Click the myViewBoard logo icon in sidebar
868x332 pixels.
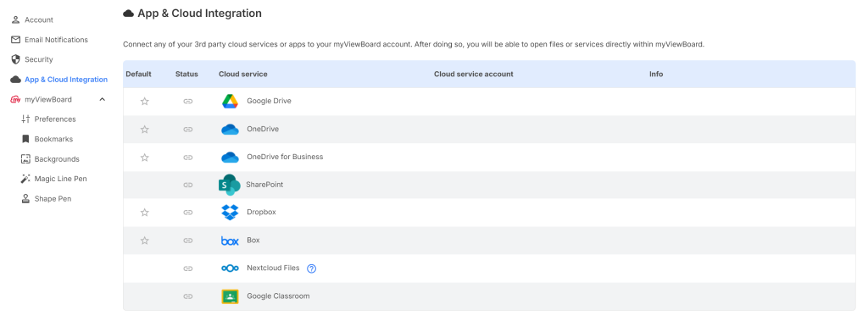coord(15,100)
